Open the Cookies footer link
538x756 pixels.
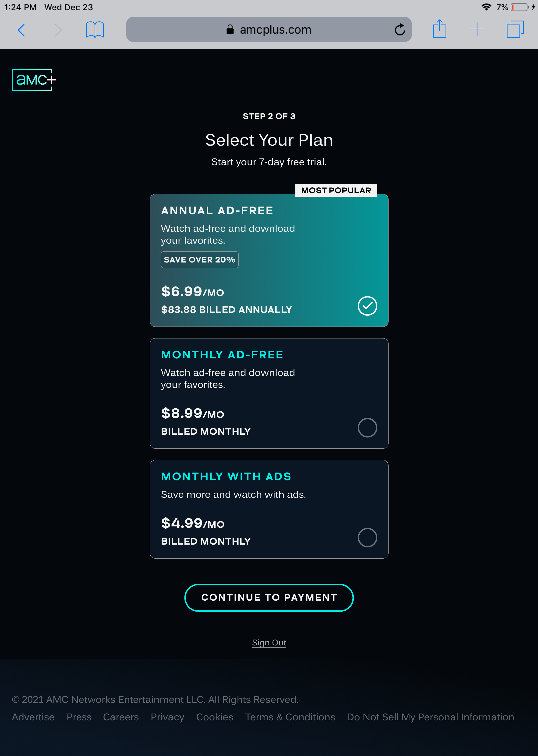pos(215,717)
